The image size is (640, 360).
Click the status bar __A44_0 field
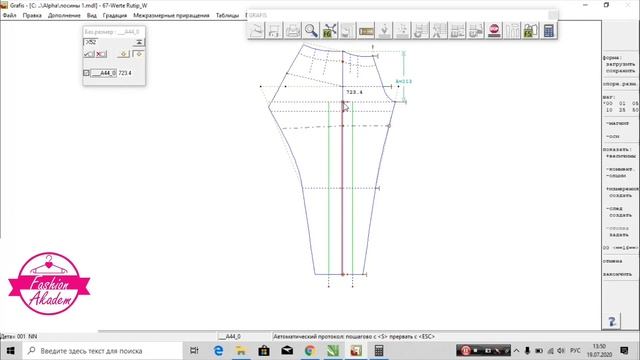click(230, 336)
